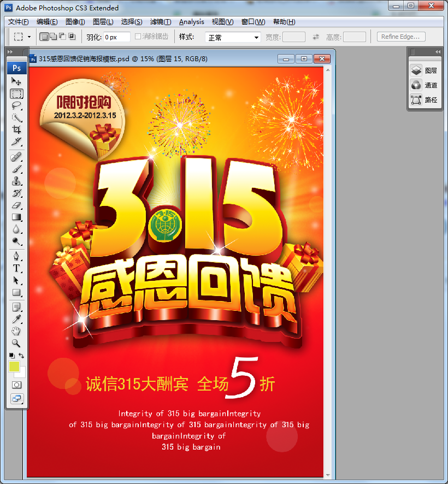Choose New selection mode in options bar
The image size is (448, 484).
(x=44, y=37)
